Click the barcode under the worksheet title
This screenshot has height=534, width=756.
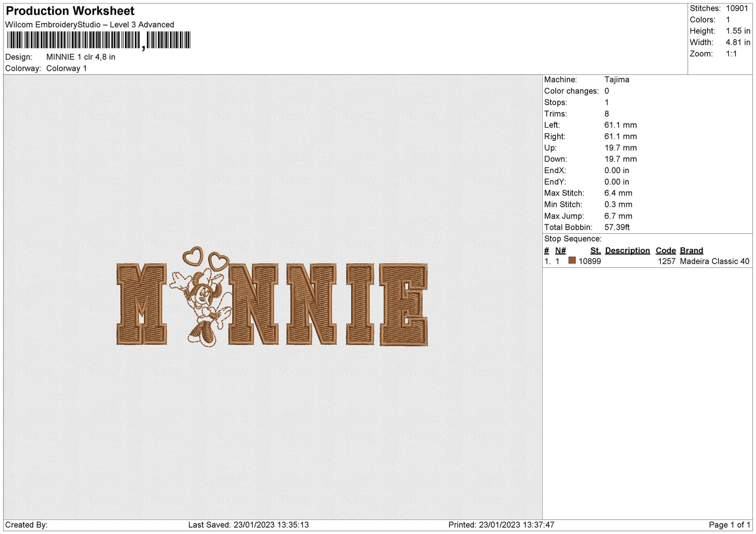(98, 40)
